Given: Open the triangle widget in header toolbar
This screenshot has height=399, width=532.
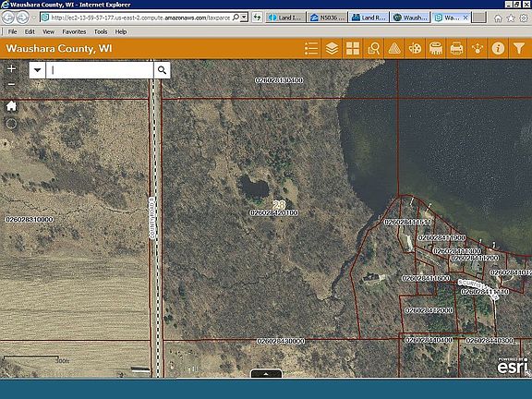Looking at the screenshot, I should coord(394,49).
